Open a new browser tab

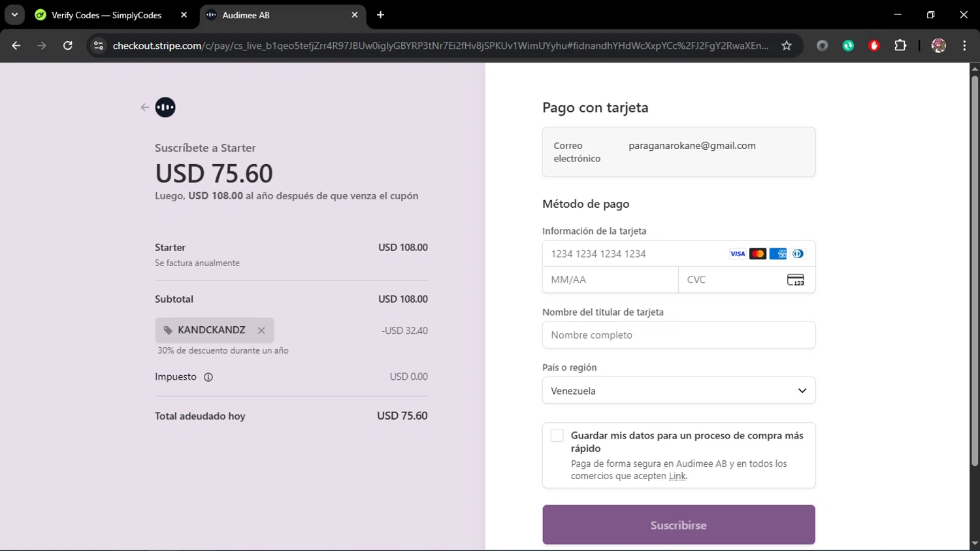point(380,14)
